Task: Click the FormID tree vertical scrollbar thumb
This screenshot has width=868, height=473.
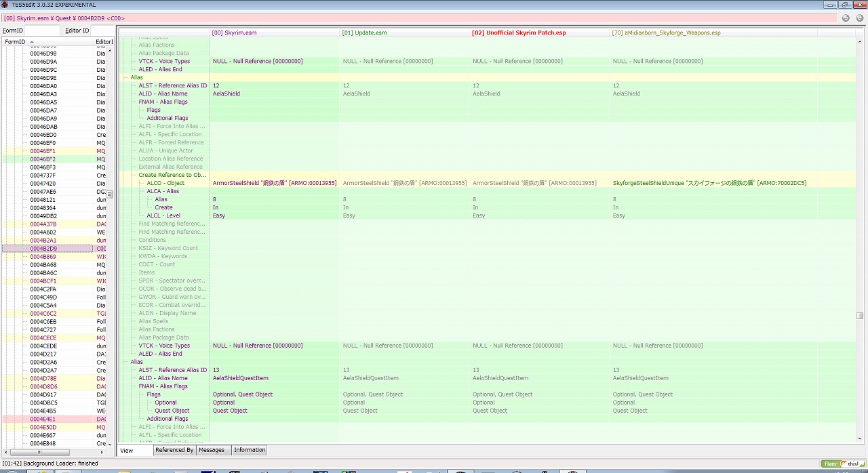Action: point(110,194)
